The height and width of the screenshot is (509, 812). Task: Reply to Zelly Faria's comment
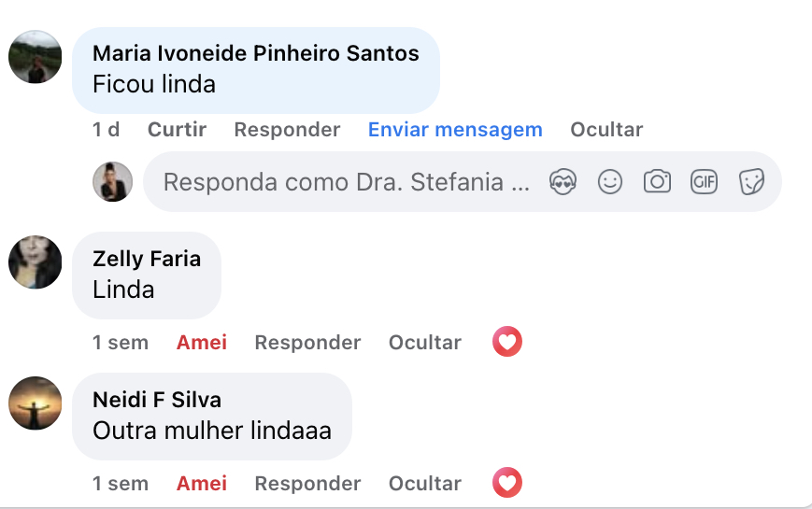(307, 343)
